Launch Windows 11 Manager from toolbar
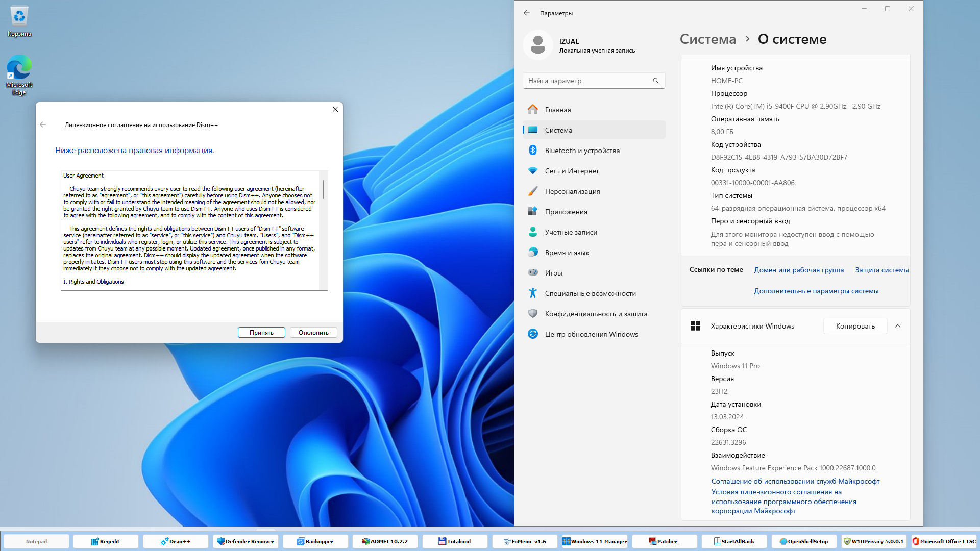The image size is (980, 551). point(595,541)
